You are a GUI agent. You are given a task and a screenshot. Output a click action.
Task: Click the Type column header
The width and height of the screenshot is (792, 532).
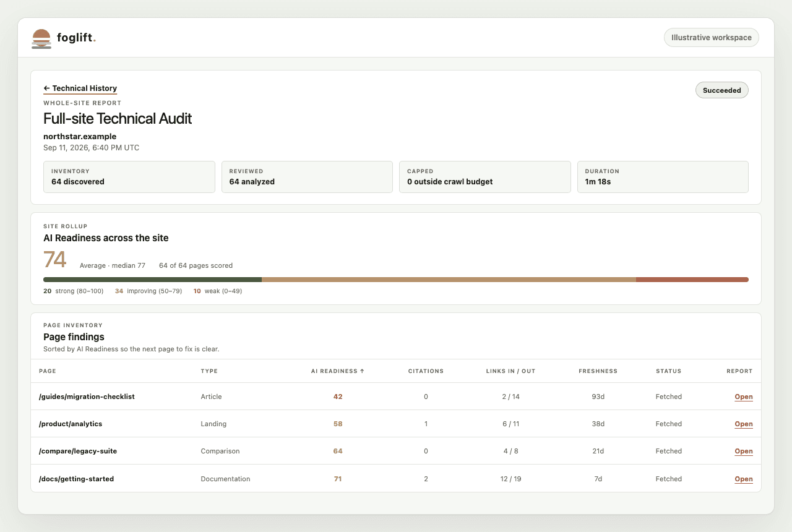(209, 371)
